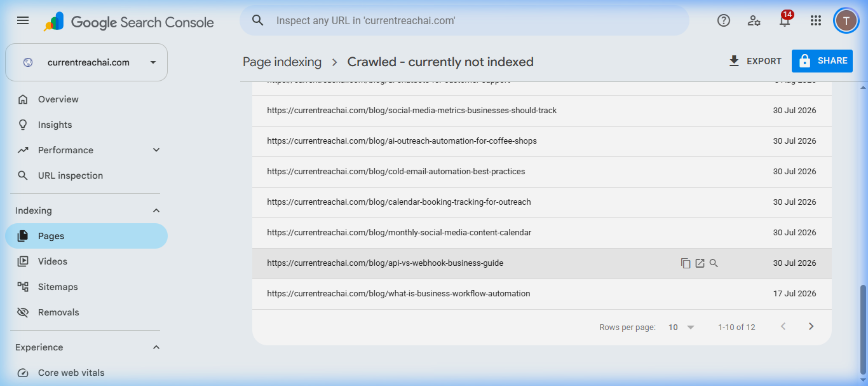
Task: Click the Sitemaps sidebar icon
Action: coord(23,287)
